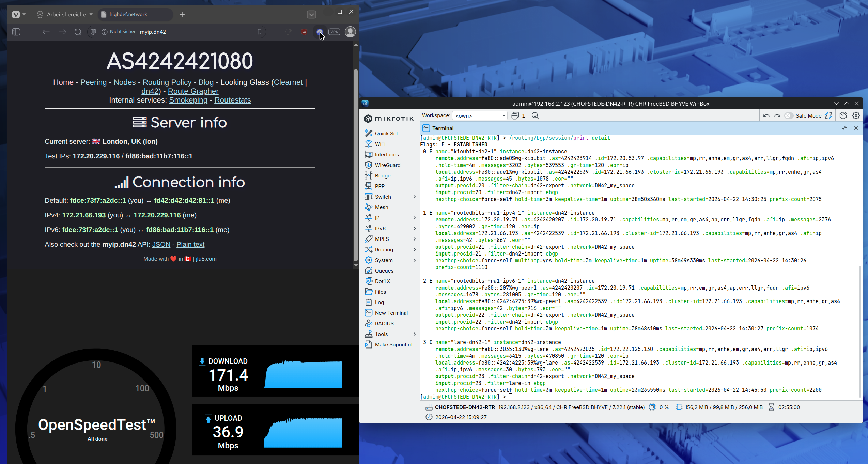Toggle the browser side panel
Viewport: 868px width, 464px height.
click(16, 32)
